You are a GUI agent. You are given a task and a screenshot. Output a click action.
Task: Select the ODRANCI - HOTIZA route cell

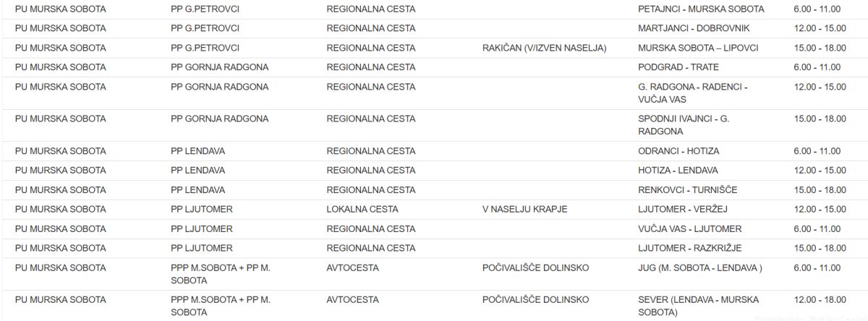[x=678, y=151]
